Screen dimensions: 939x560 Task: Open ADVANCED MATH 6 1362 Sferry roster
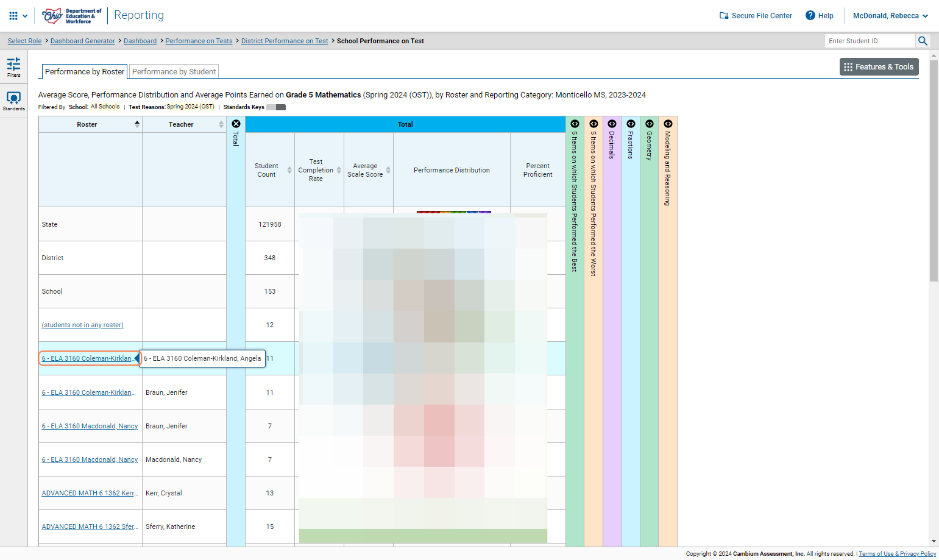pos(89,526)
